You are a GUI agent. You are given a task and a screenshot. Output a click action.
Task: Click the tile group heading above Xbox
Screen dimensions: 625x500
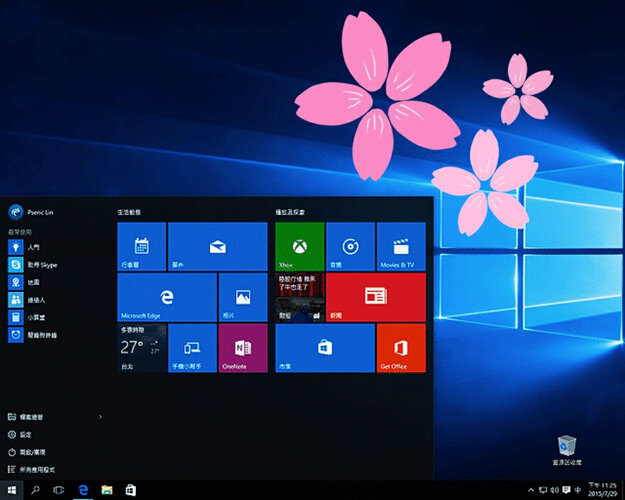[290, 213]
